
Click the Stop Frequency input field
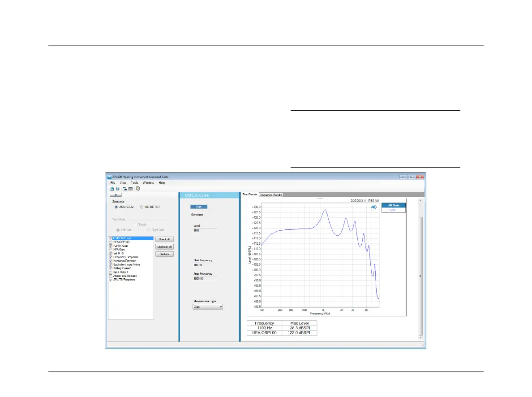205,278
